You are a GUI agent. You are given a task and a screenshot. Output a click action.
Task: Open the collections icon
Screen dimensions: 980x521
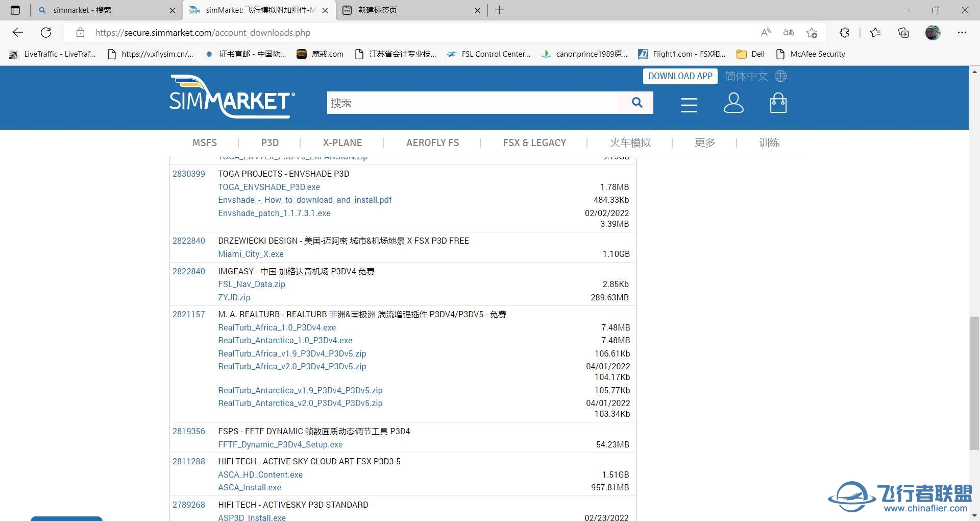tap(903, 33)
